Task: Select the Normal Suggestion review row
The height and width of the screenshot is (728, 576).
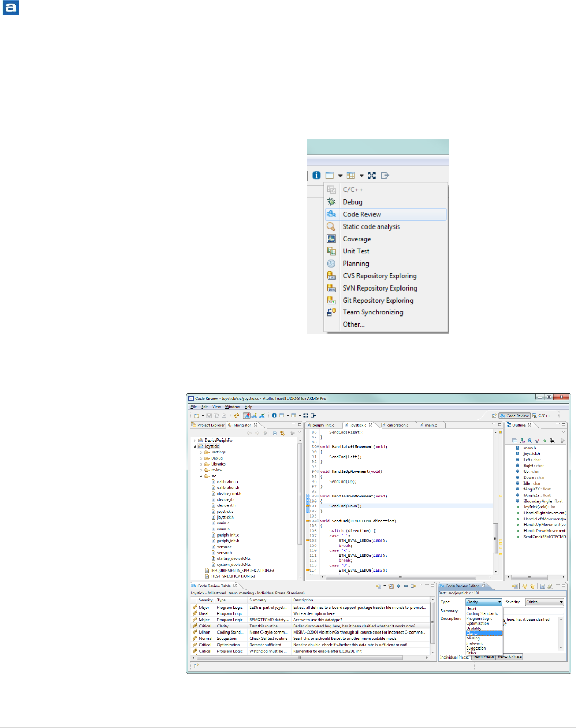Action: (310, 638)
